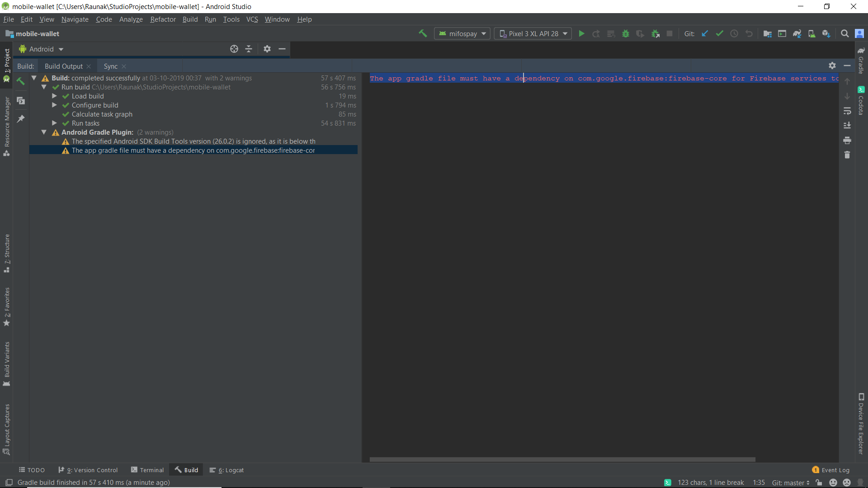The width and height of the screenshot is (868, 488).
Task: Clear output with trash can icon
Action: [847, 155]
